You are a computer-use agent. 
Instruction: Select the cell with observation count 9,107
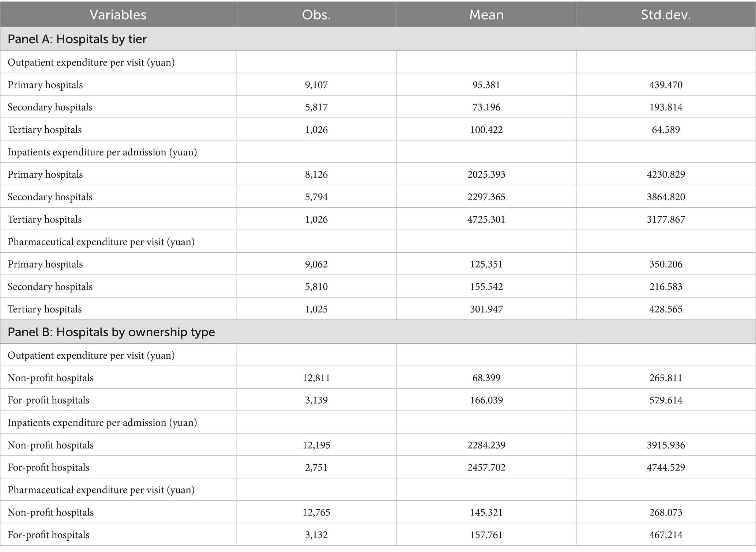[316, 85]
